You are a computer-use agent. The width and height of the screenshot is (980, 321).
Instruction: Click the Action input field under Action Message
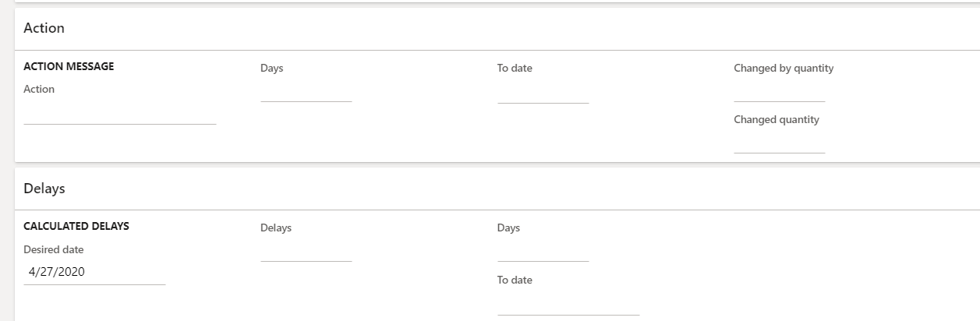coord(119,114)
